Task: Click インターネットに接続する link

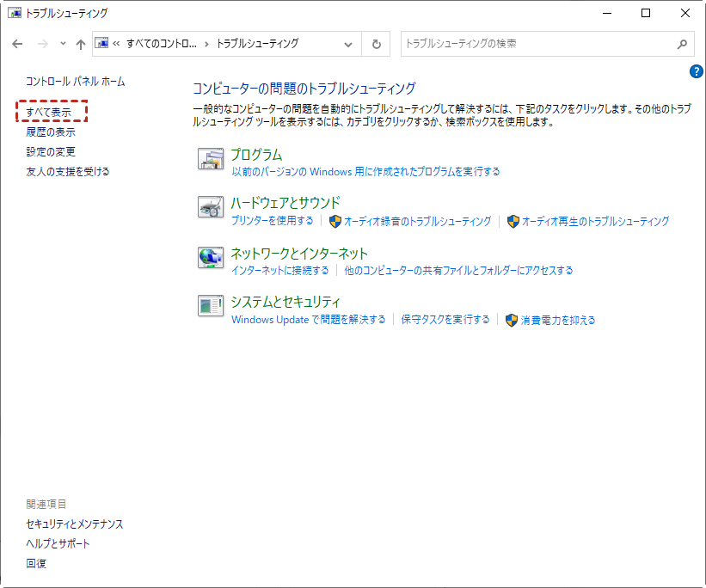Action: pos(280,270)
